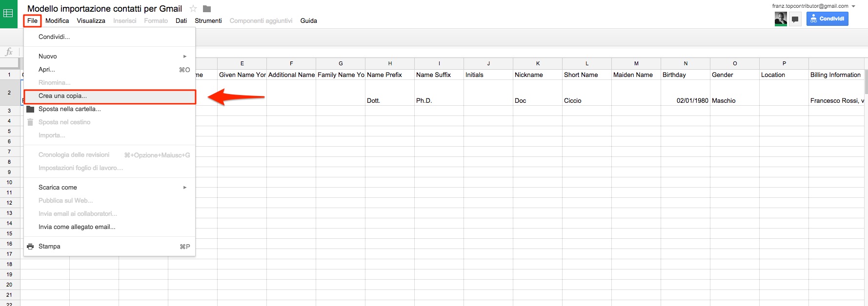
Task: Open the Modifica menu
Action: 57,21
